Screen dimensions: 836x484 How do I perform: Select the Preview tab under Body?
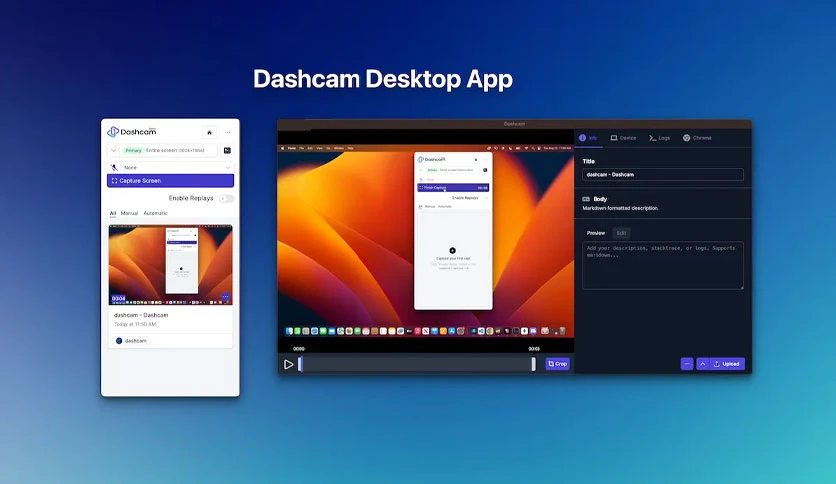tap(596, 233)
